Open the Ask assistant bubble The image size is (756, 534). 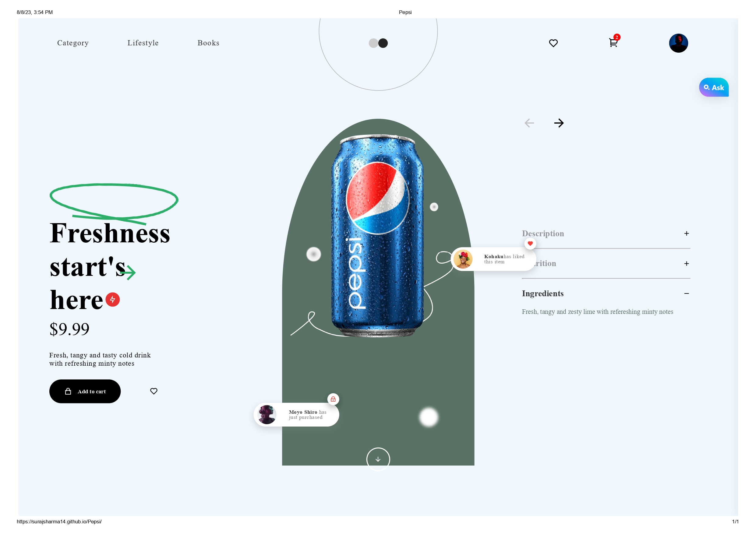point(714,87)
